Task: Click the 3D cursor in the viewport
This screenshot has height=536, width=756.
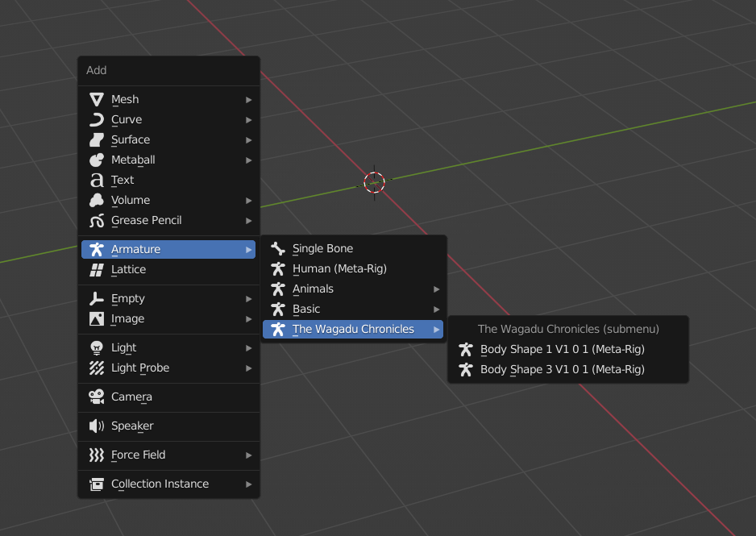Action: click(374, 183)
